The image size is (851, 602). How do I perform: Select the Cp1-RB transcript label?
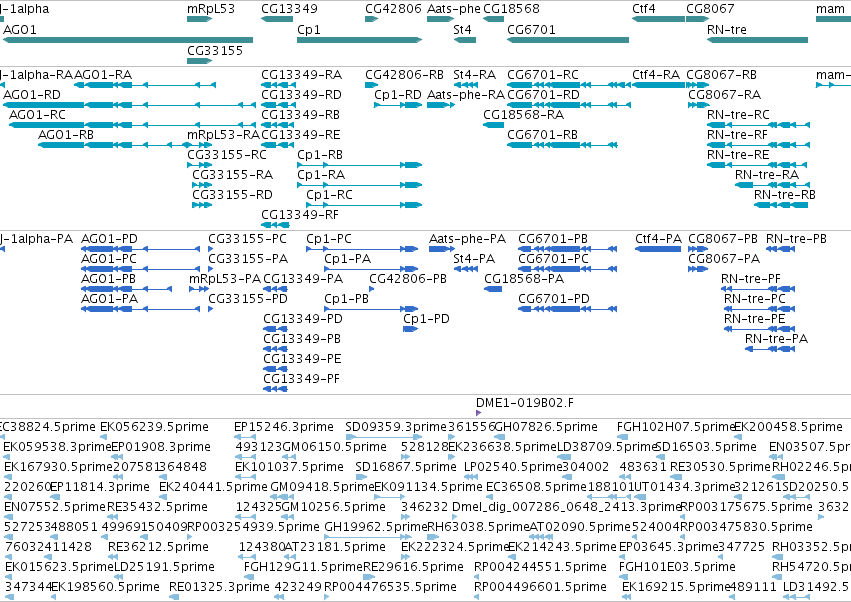click(x=320, y=155)
